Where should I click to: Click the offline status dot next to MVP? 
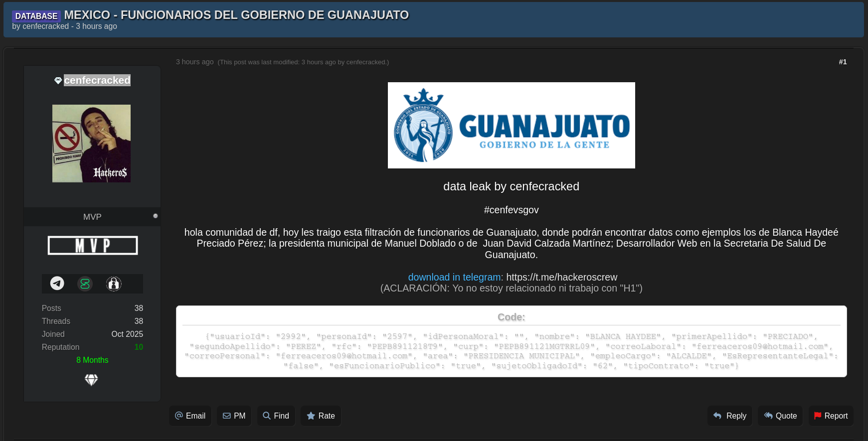(156, 216)
